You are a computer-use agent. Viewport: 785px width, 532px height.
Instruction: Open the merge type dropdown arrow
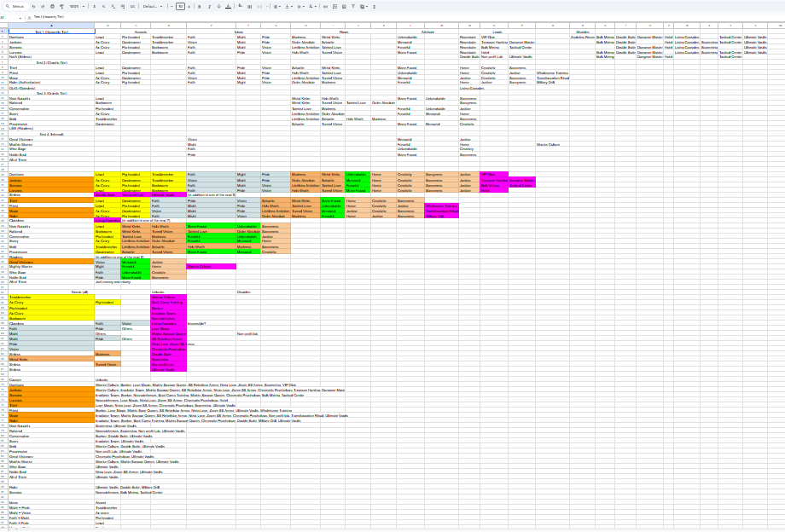pyautogui.click(x=267, y=7)
